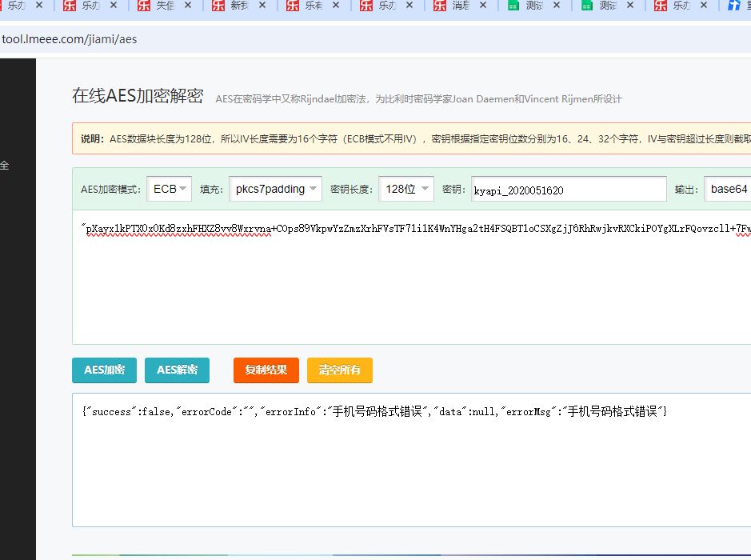Click the orange 清空所有 button
751x560 pixels.
(340, 370)
